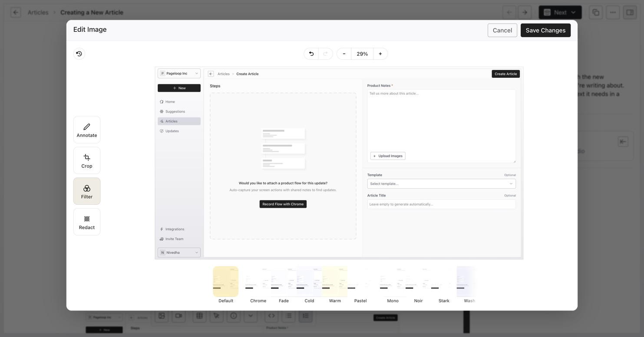This screenshot has height=337, width=644.
Task: Insert code block from background toolbar
Action: pyautogui.click(x=271, y=316)
